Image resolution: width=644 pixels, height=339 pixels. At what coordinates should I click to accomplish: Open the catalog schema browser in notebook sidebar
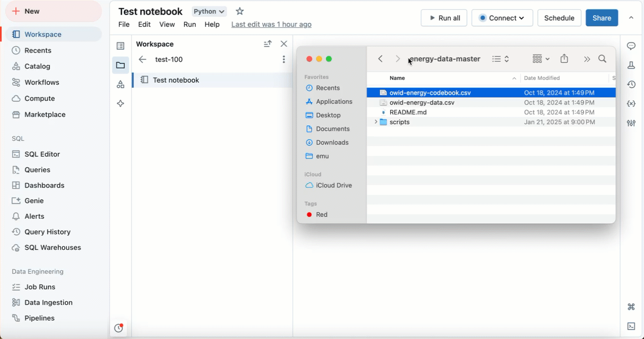point(120,84)
